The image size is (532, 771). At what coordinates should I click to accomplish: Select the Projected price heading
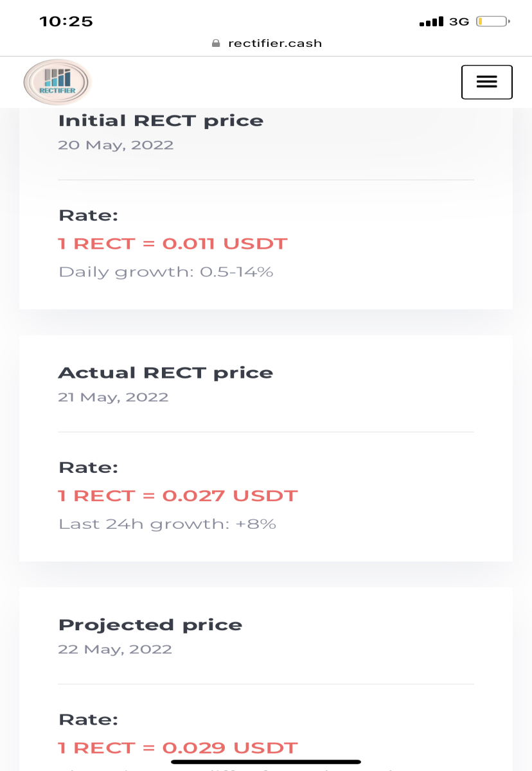click(150, 625)
